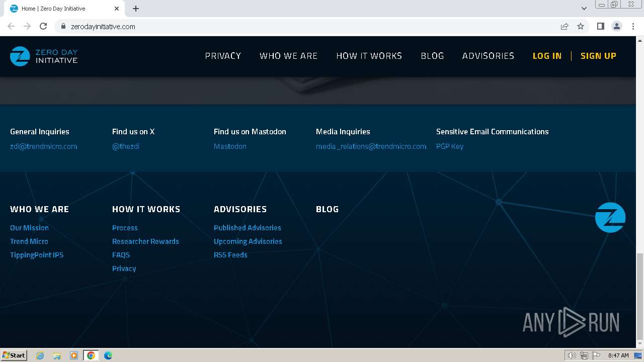Open ADVISORIES in the top navigation
Screen dimensions: 644x362
(488, 56)
